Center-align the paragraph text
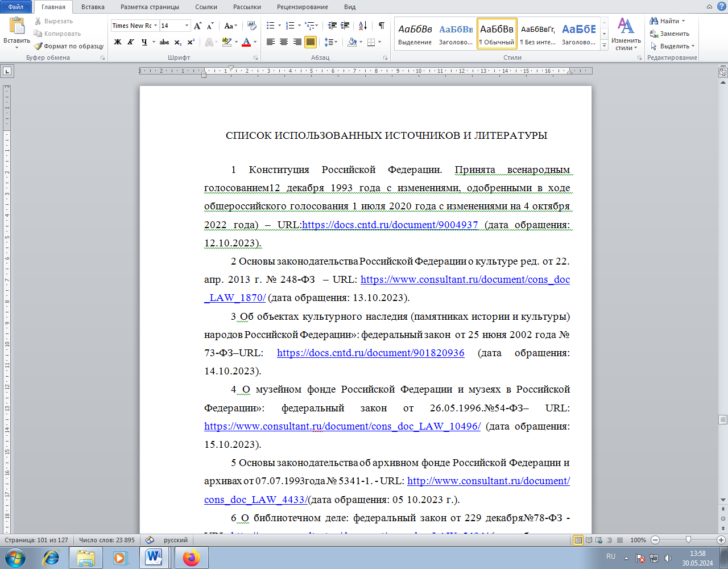The width and height of the screenshot is (728, 569). click(284, 42)
